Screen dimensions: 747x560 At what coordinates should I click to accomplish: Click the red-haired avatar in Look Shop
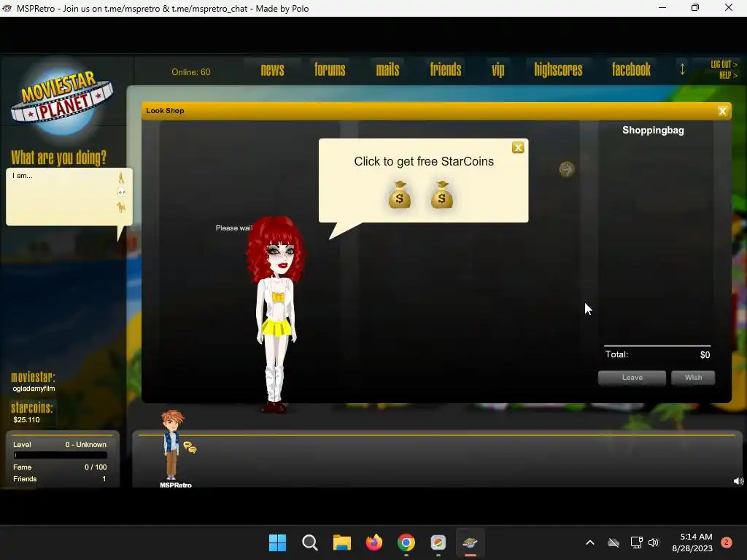276,314
